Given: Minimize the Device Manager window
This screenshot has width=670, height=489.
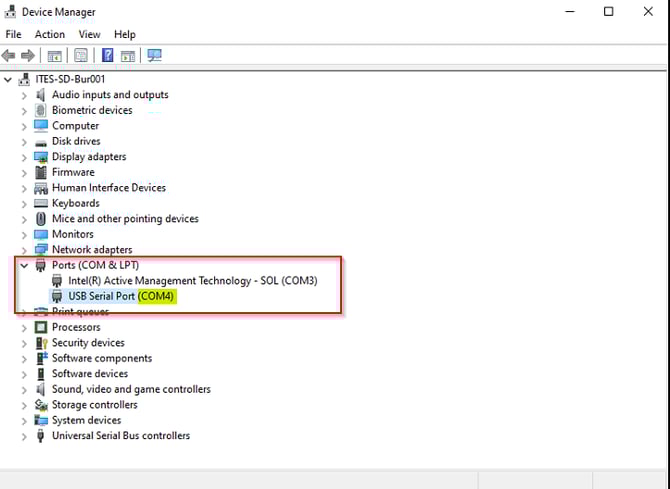Looking at the screenshot, I should coord(570,12).
